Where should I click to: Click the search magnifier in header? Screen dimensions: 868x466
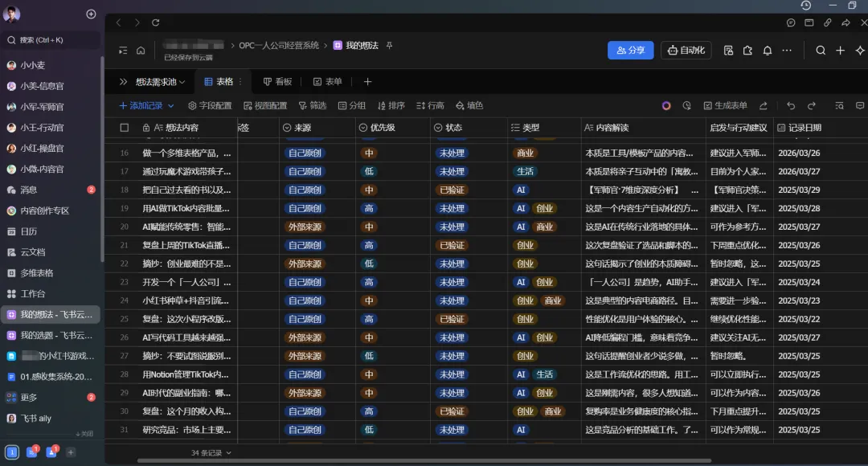tap(821, 51)
